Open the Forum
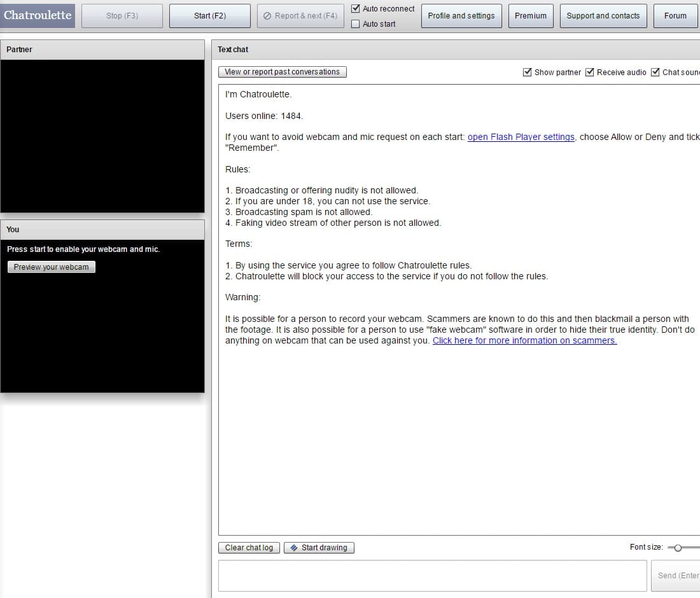 click(x=675, y=16)
